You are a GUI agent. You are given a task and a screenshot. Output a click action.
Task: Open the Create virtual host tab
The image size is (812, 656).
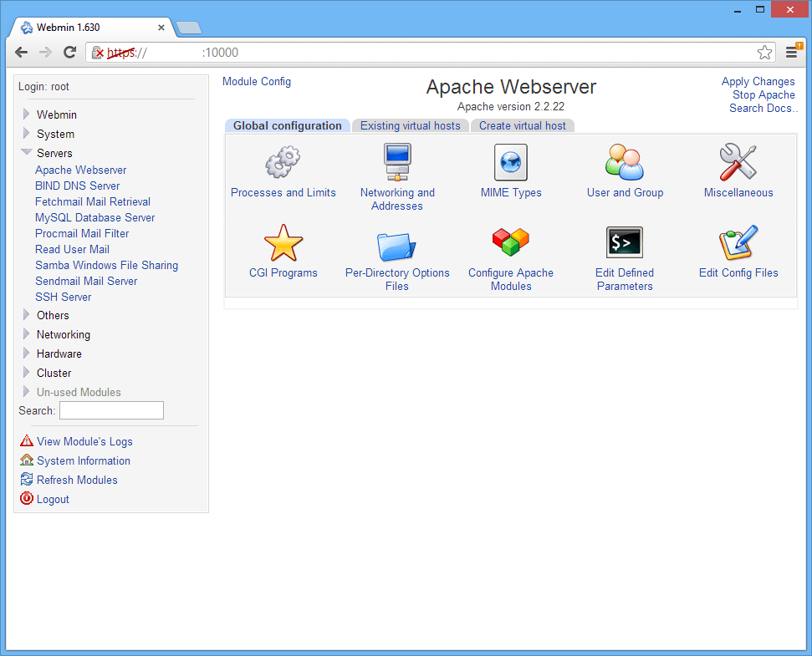click(522, 125)
